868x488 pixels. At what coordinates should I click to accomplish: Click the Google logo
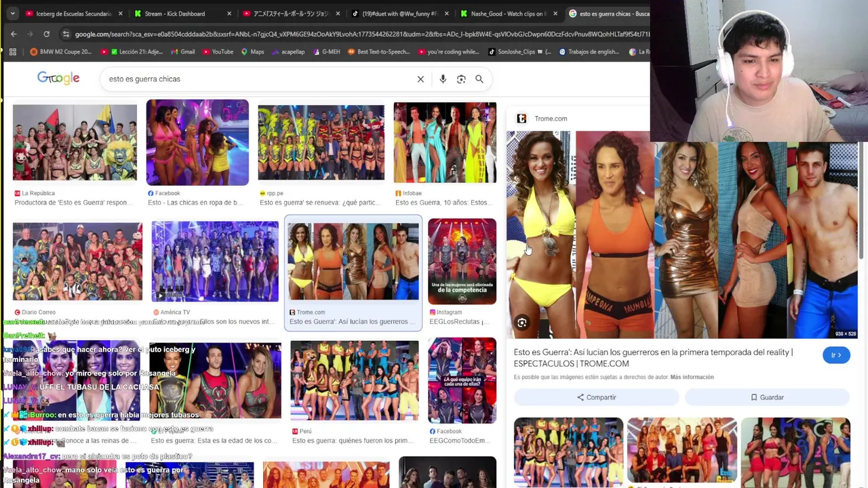pos(58,79)
